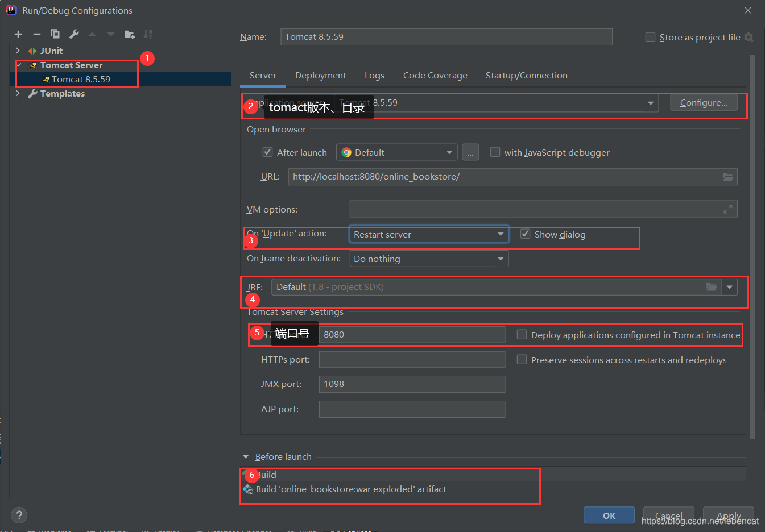Expand the Templates tree node
The height and width of the screenshot is (532, 765).
18,93
